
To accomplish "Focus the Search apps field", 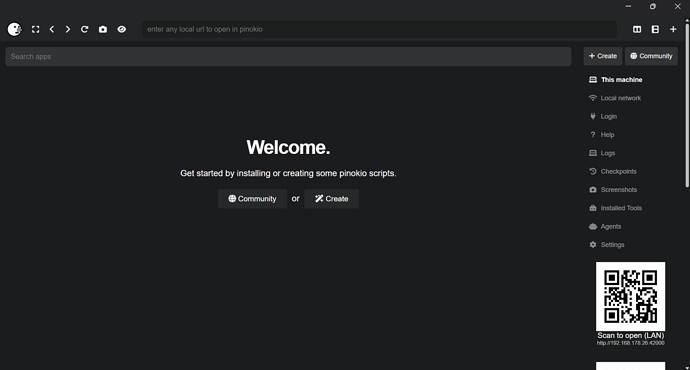I will click(x=288, y=57).
